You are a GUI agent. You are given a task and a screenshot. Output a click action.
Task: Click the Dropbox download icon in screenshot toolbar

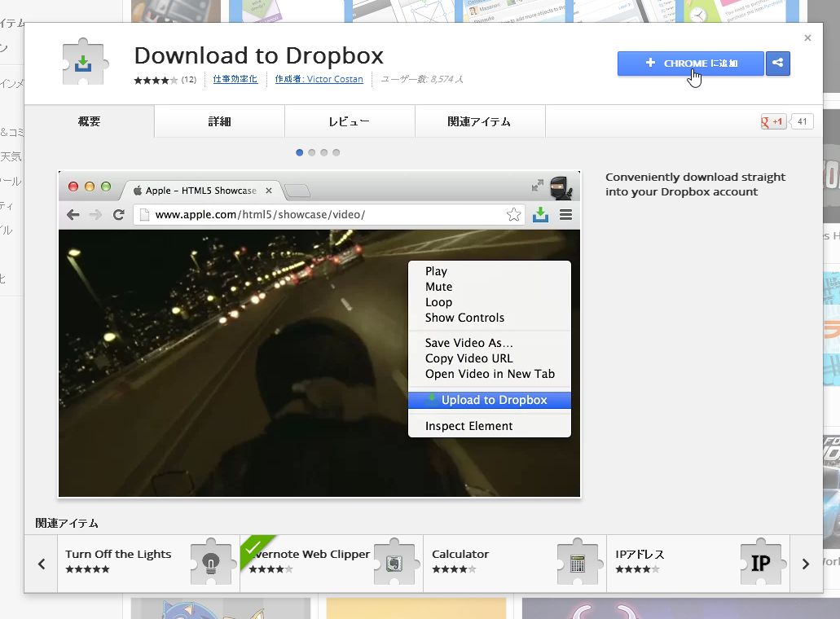point(540,215)
